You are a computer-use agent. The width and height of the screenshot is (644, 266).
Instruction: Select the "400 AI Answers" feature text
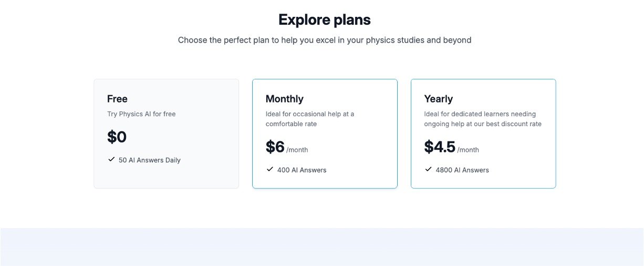(x=302, y=170)
